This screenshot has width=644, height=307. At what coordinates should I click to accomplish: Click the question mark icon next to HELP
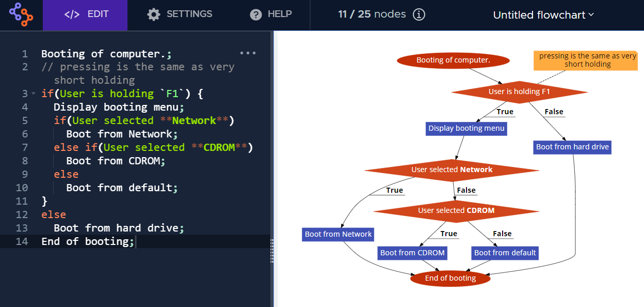tap(255, 14)
